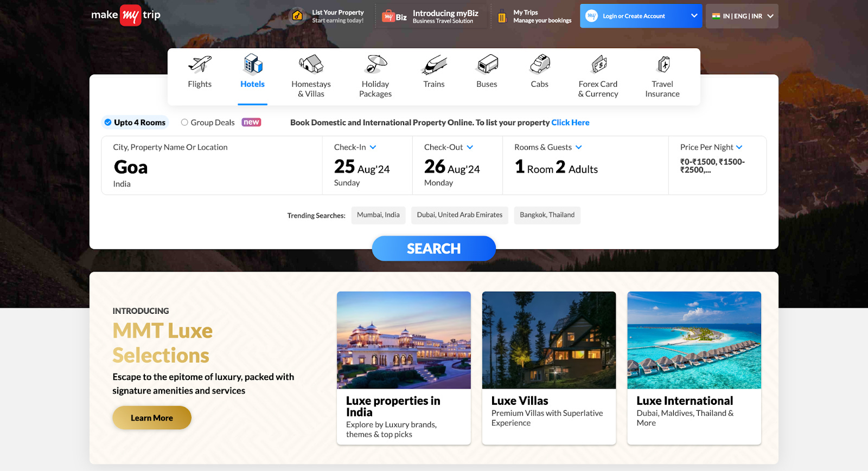Expand the Rooms & Guests chevron
Viewport: 868px width, 471px height.
click(579, 147)
